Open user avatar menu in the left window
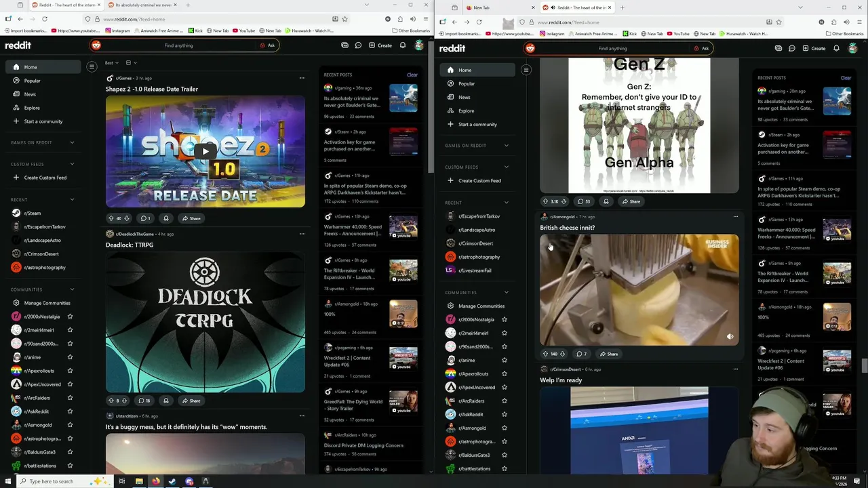 point(419,45)
